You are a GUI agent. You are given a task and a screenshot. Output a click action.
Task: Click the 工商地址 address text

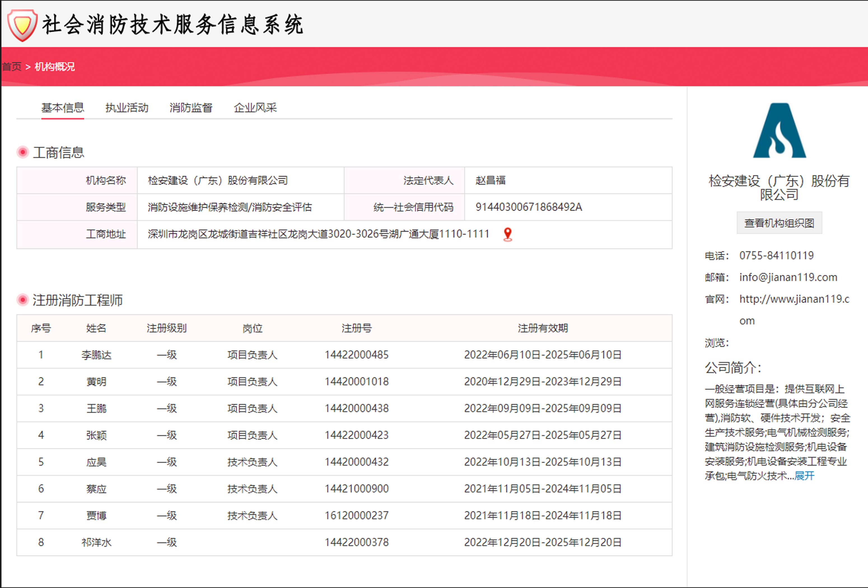[x=318, y=234]
